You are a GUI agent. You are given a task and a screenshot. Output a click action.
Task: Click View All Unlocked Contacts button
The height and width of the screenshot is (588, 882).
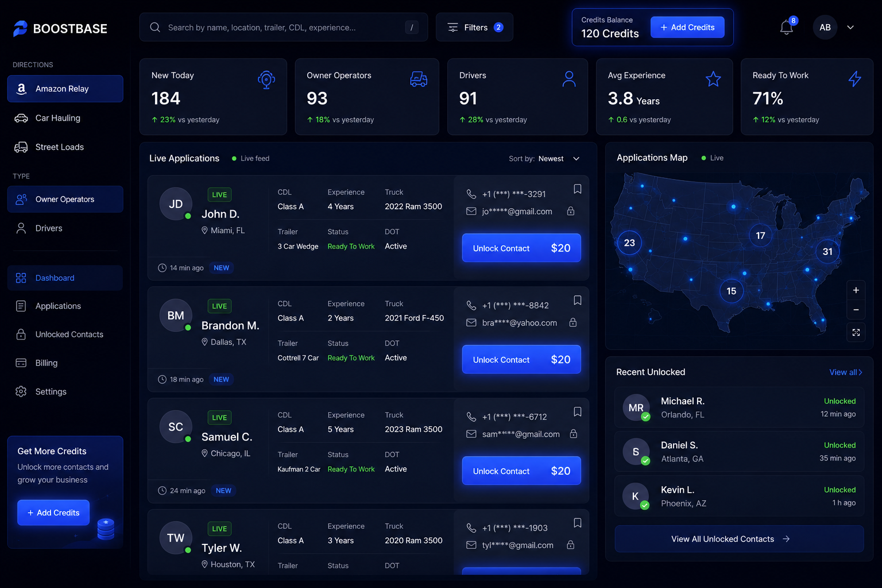pos(739,539)
